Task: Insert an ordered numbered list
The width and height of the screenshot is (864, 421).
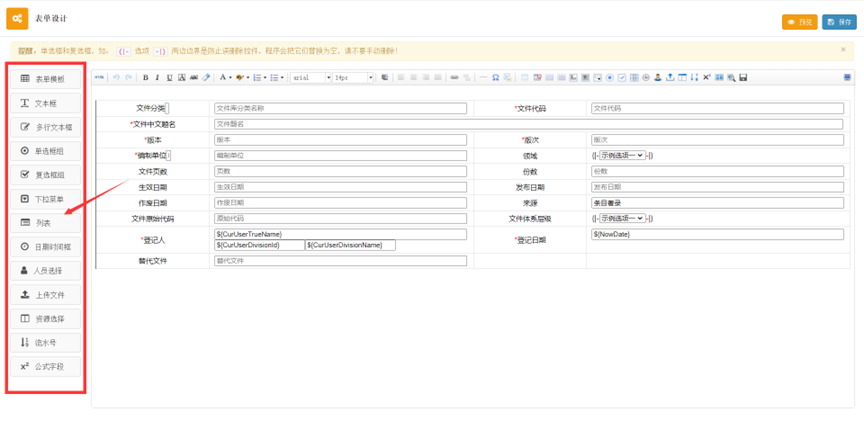Action: pyautogui.click(x=257, y=78)
